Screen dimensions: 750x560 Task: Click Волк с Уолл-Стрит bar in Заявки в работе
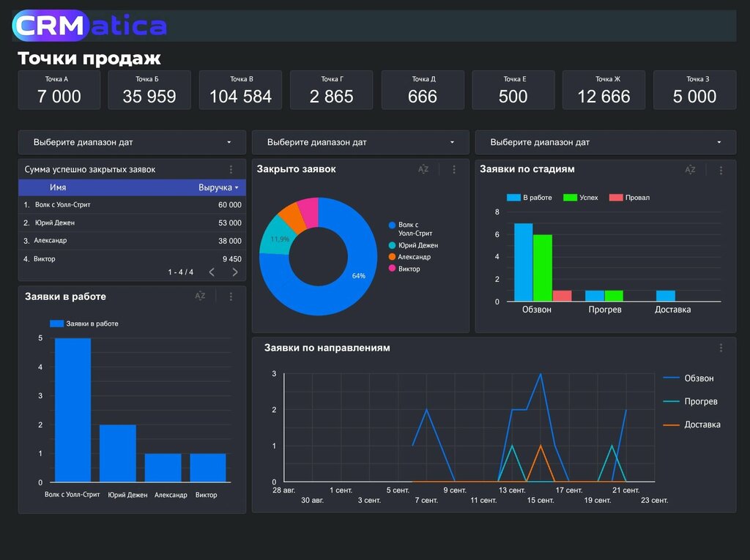coord(73,410)
